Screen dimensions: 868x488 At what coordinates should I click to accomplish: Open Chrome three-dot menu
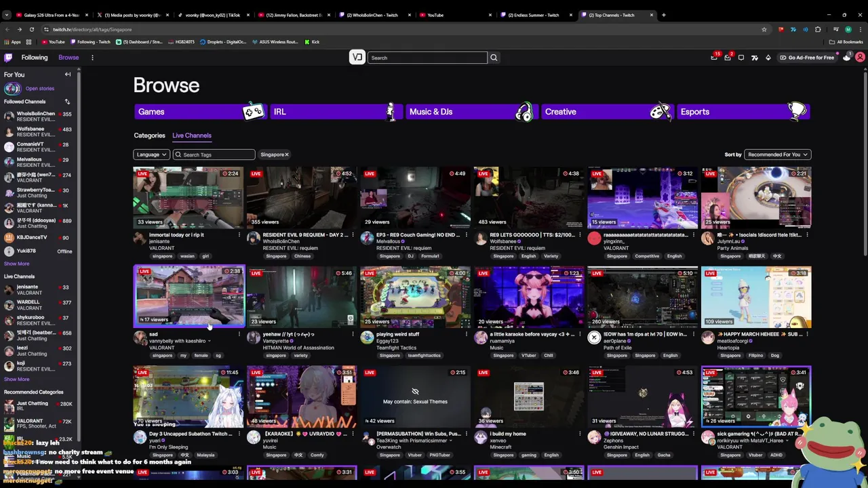[x=860, y=29]
